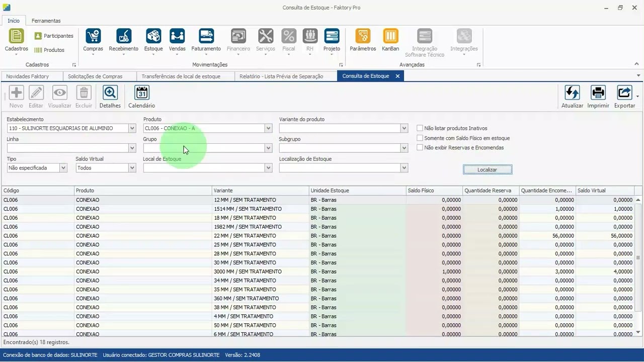
Task: Sort by the Variante column header
Action: pos(260,191)
